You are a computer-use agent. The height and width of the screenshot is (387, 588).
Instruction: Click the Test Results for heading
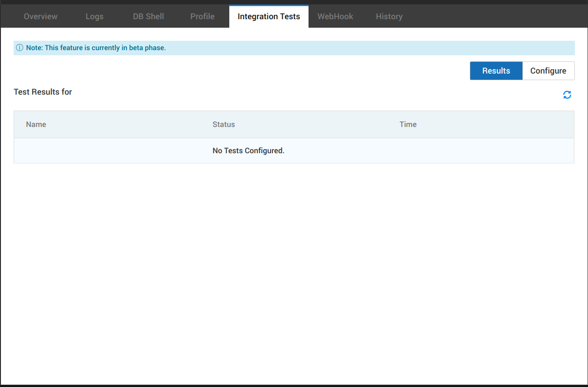[43, 92]
